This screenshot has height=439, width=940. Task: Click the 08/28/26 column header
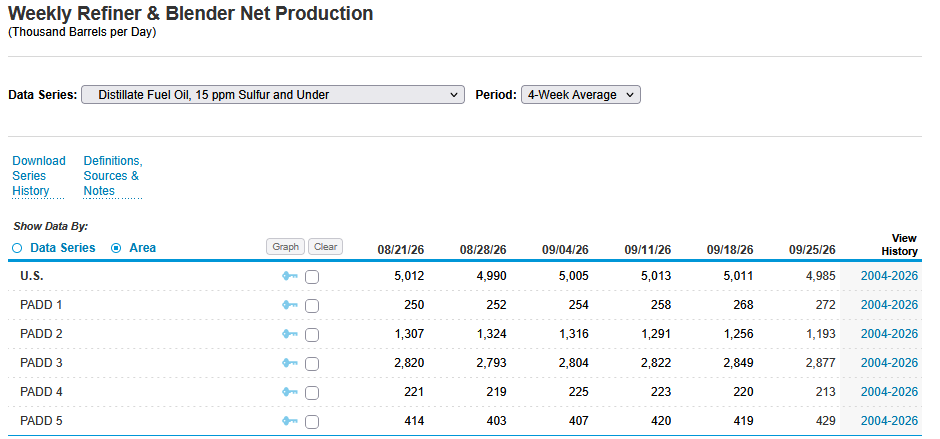(x=483, y=250)
